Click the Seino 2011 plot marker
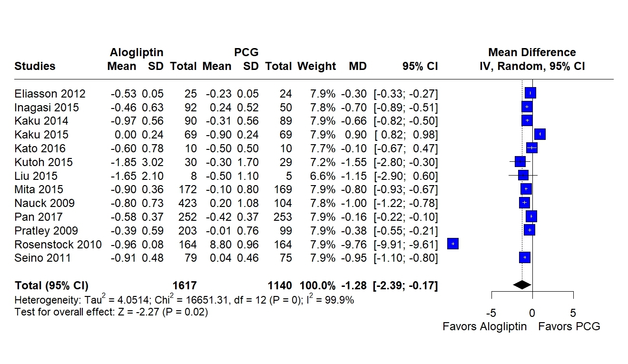Image resolution: width=628 pixels, height=364 pixels. [x=524, y=258]
